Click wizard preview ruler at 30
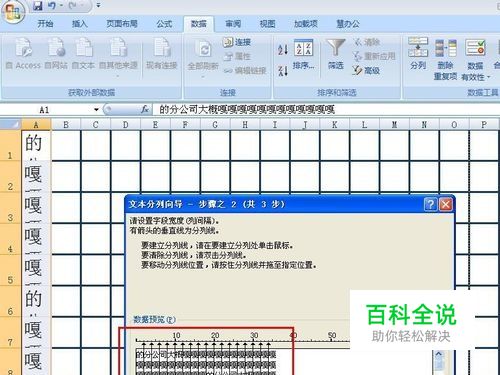 (254, 336)
